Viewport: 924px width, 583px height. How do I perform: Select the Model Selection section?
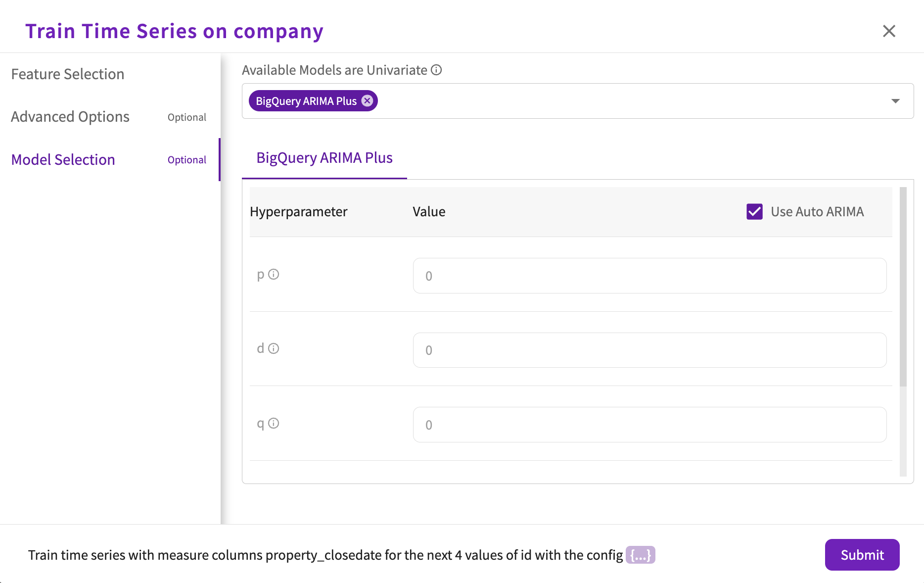click(x=110, y=159)
